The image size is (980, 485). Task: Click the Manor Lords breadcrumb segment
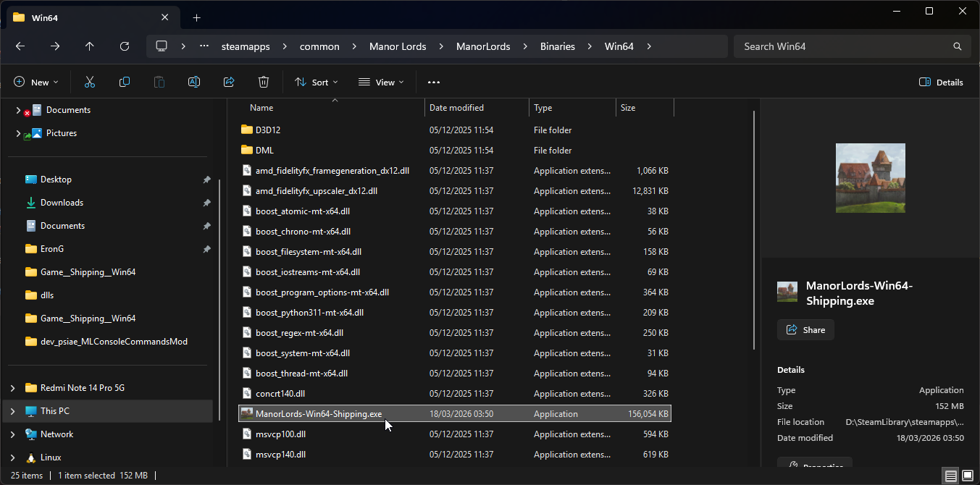click(398, 46)
